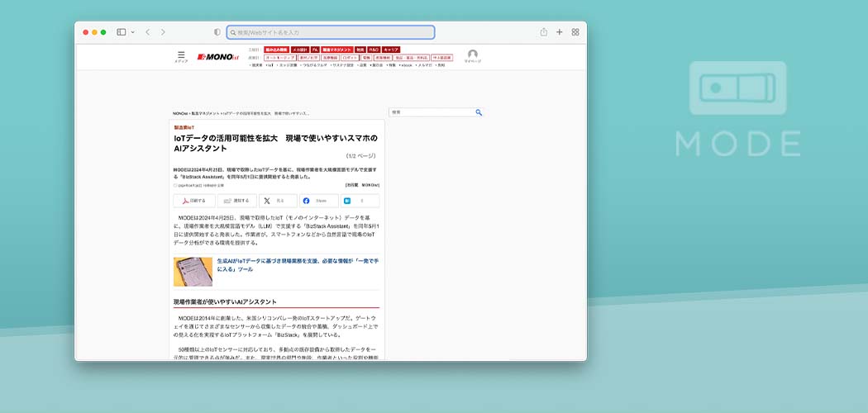Viewport: 868px width, 413px height.
Task: Show the tab overview grid
Action: click(x=575, y=32)
